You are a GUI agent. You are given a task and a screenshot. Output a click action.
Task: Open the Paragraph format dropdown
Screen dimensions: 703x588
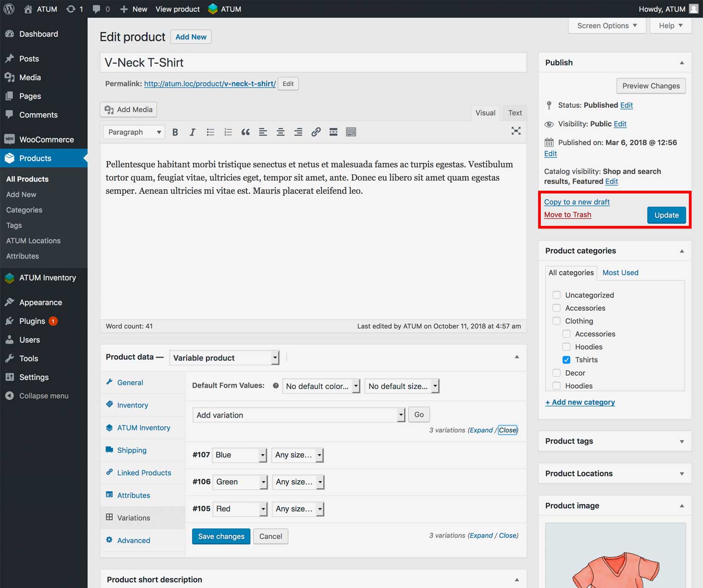pyautogui.click(x=134, y=132)
